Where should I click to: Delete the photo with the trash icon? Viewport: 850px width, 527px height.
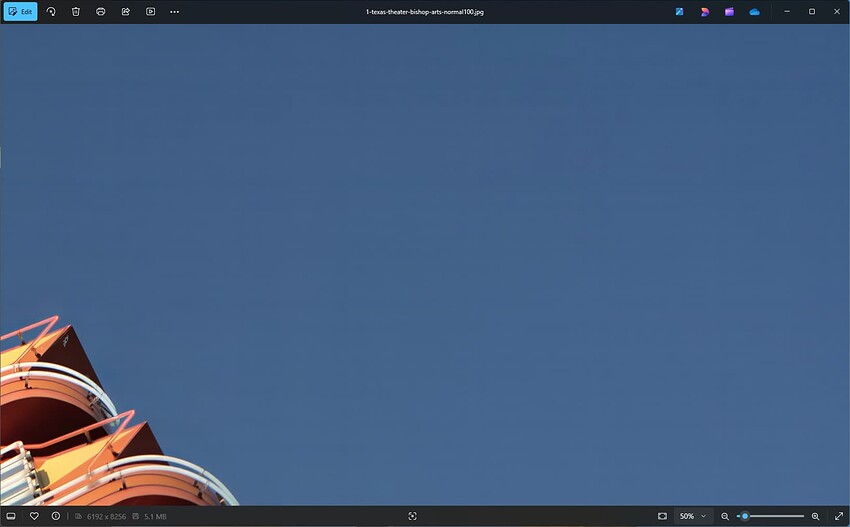click(x=76, y=11)
